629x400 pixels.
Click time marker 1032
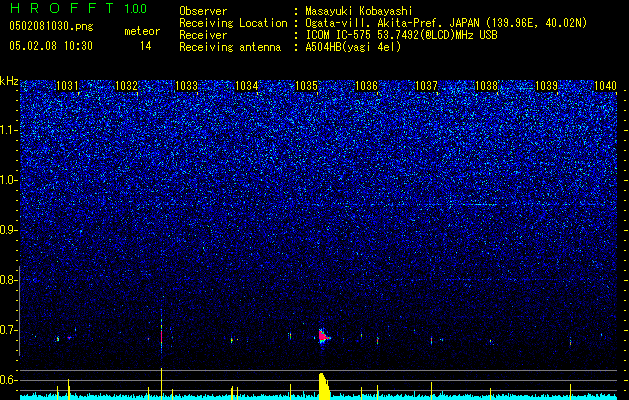[x=126, y=86]
